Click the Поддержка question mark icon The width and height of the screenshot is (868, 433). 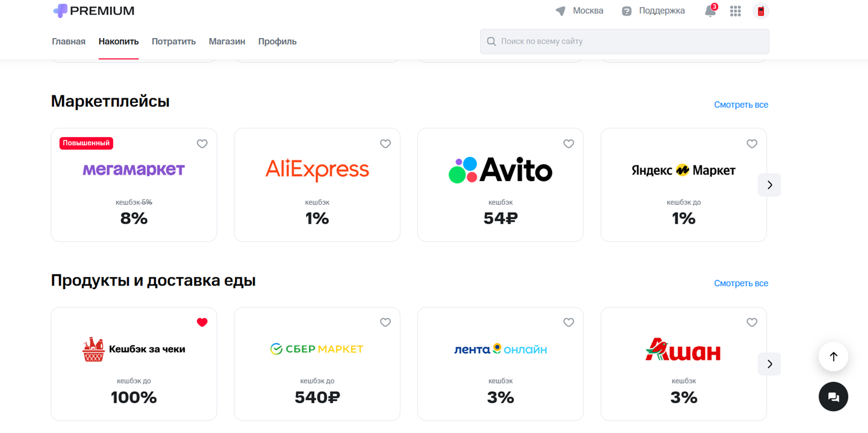tap(627, 11)
